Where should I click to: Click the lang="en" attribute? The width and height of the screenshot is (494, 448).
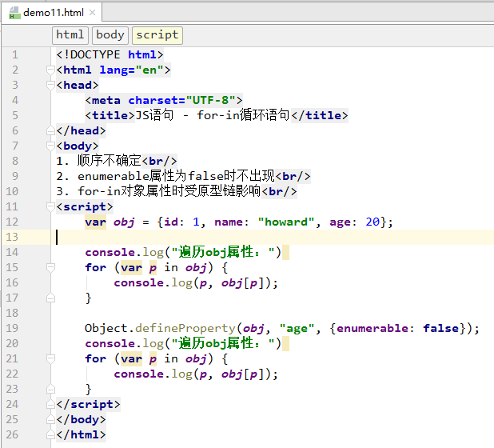(x=132, y=70)
